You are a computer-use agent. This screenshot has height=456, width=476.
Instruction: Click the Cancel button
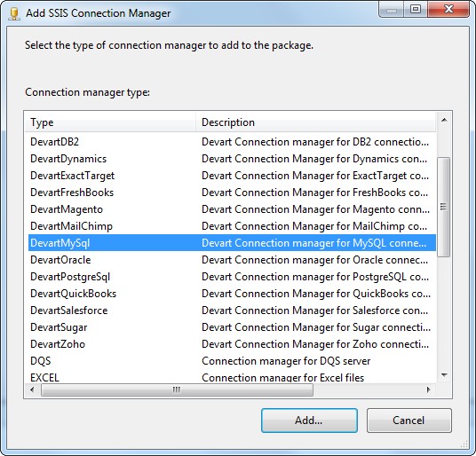409,421
